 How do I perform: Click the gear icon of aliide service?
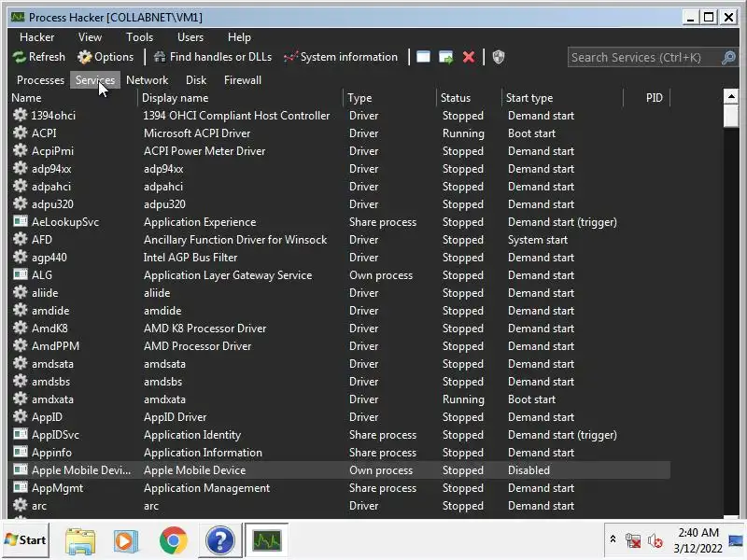(20, 292)
